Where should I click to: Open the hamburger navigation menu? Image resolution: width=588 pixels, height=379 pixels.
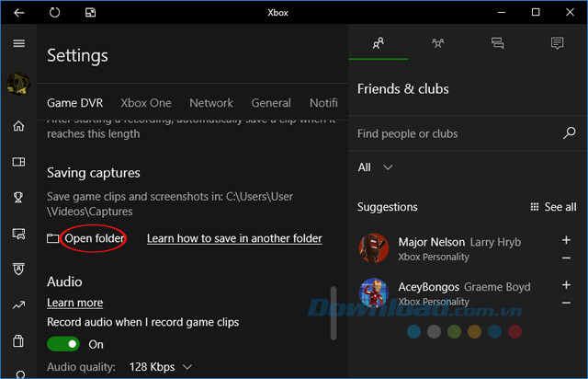pyautogui.click(x=18, y=43)
